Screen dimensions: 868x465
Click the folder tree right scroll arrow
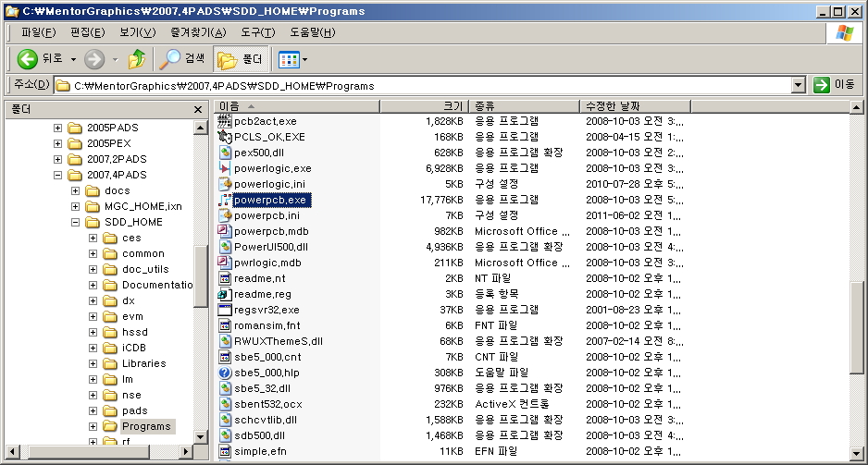point(186,452)
